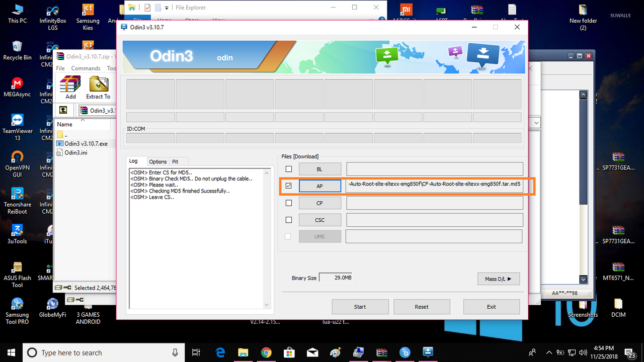Open ASUS Flash Tool desktop icon

click(17, 274)
